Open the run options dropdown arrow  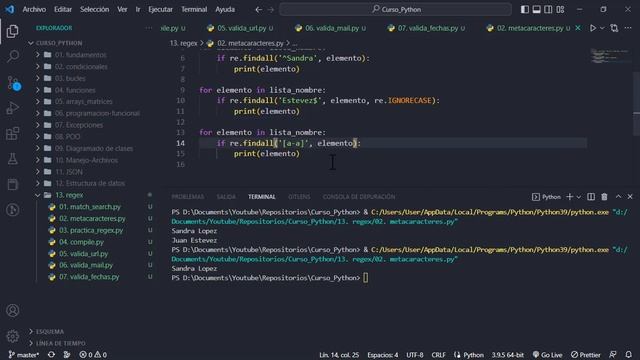602,28
